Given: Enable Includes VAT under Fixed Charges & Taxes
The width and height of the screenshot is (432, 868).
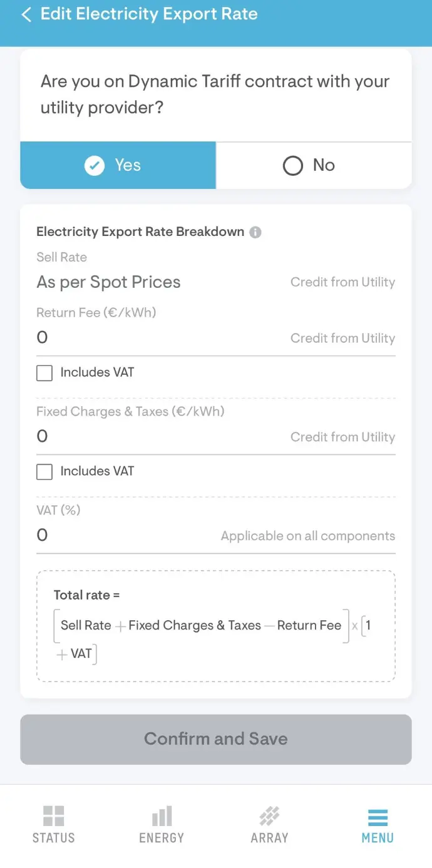Looking at the screenshot, I should click(44, 472).
